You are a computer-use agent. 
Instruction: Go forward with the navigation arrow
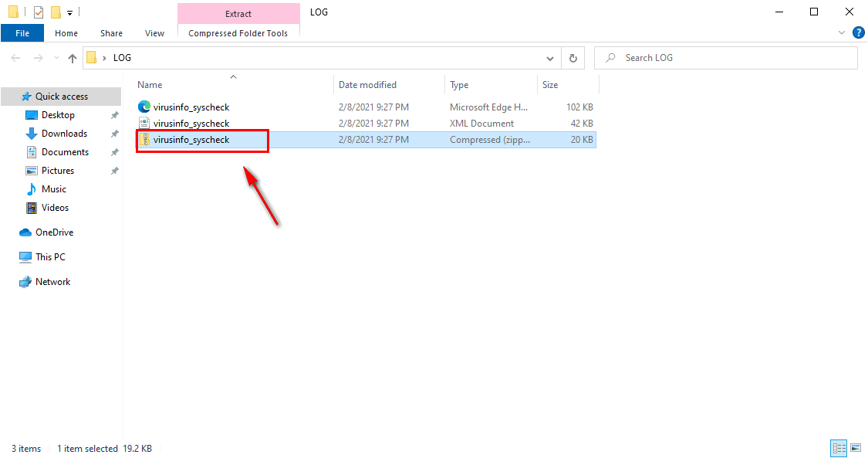coord(38,58)
